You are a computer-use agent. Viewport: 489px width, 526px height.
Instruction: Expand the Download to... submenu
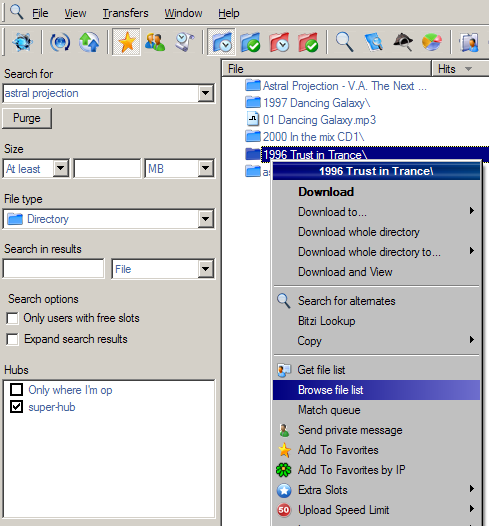(376, 212)
